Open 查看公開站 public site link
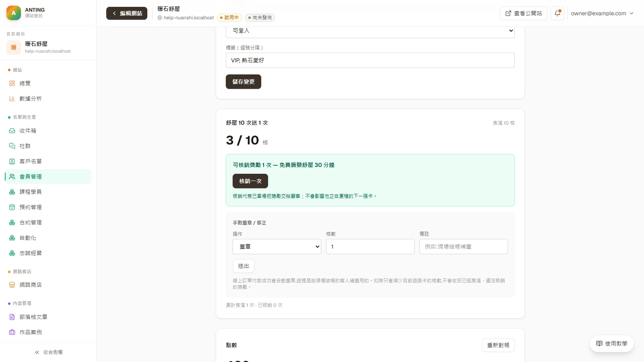The width and height of the screenshot is (644, 362). click(524, 13)
